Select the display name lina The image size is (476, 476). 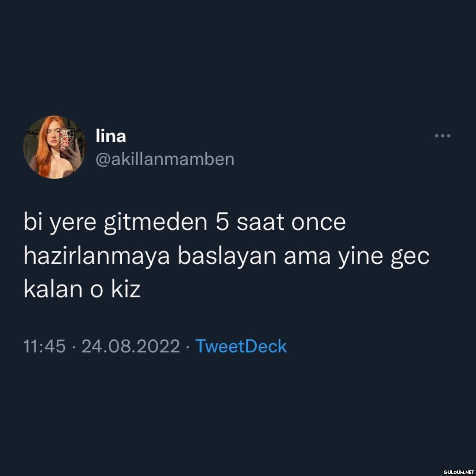pyautogui.click(x=111, y=136)
